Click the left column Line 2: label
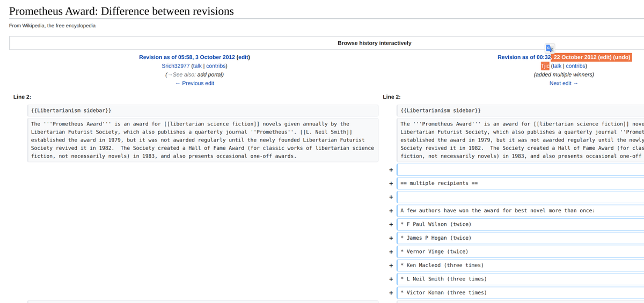 (22, 97)
